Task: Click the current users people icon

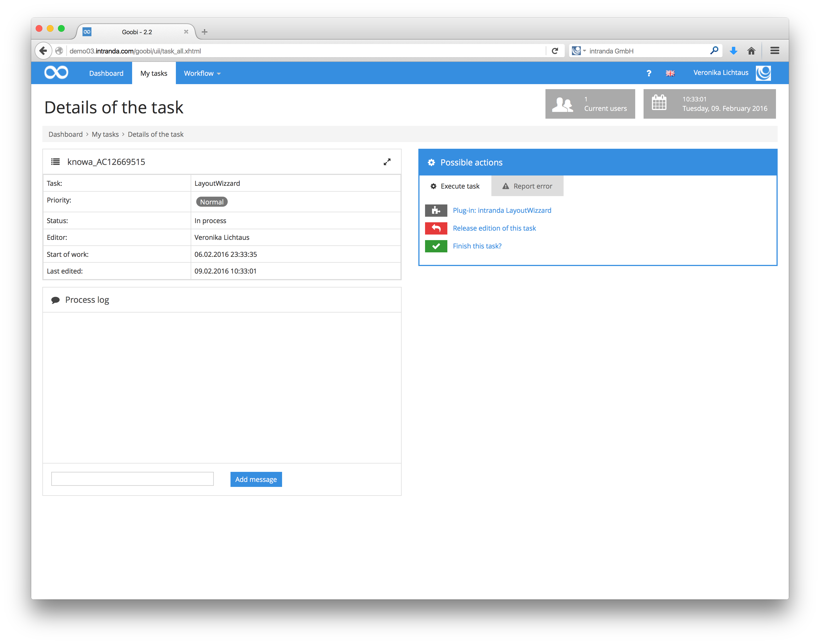Action: [562, 104]
